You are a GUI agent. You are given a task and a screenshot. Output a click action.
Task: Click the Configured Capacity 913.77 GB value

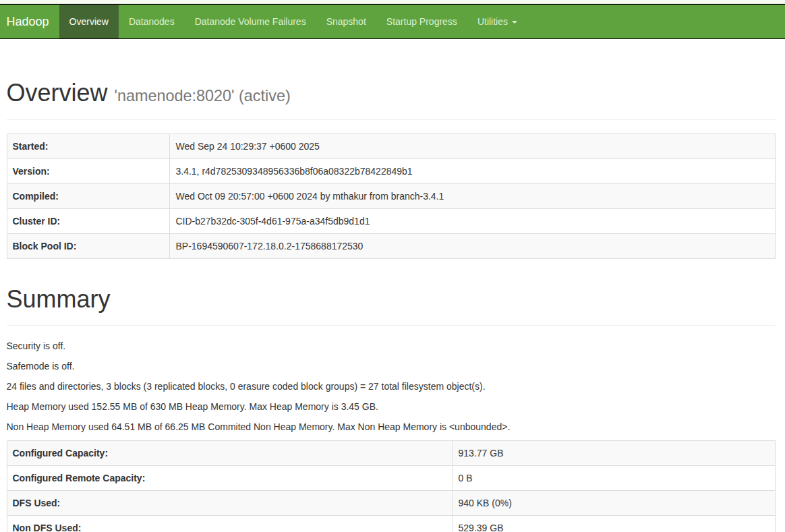[x=481, y=453]
